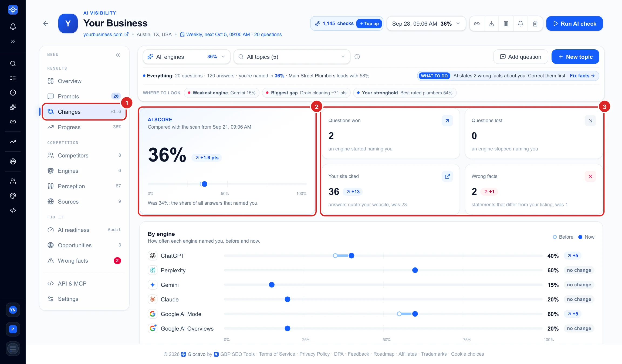Click the trash delete icon in header toolbar

pos(535,23)
